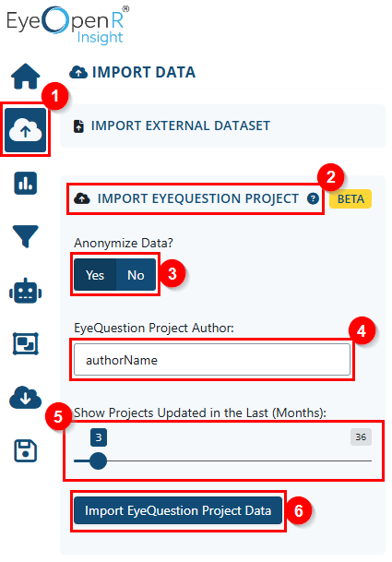This screenshot has height=562, width=392.
Task: Click the cloud download export icon
Action: coord(26,397)
